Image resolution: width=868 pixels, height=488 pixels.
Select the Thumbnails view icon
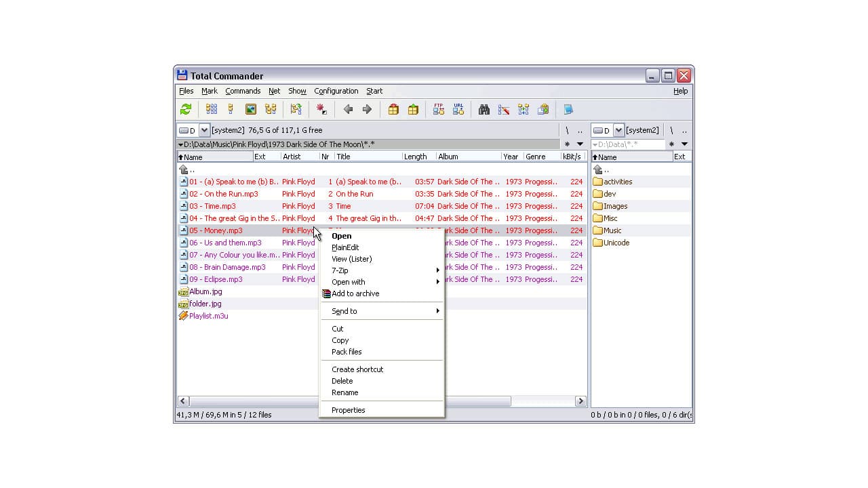250,109
